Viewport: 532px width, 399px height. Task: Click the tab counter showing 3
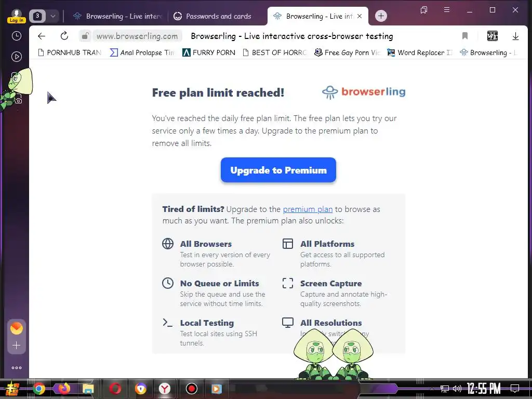tap(37, 16)
